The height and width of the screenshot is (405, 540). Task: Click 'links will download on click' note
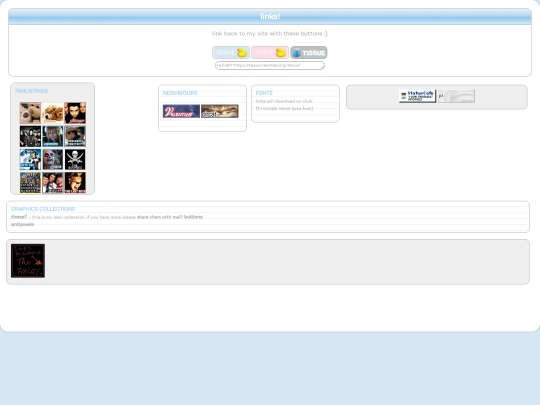click(x=284, y=101)
